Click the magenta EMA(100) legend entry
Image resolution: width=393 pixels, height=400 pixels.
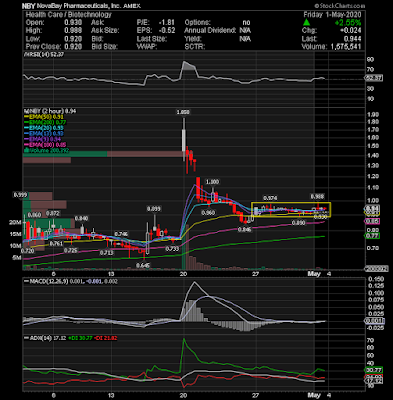coord(45,145)
